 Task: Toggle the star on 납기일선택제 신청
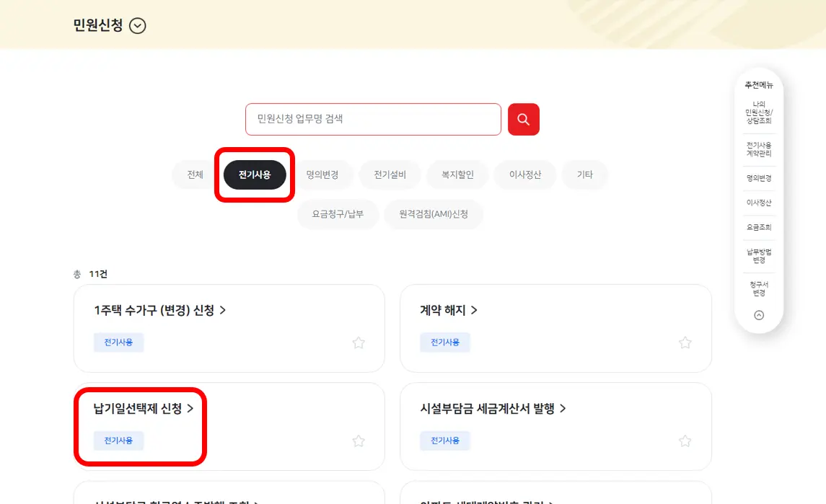[359, 441]
